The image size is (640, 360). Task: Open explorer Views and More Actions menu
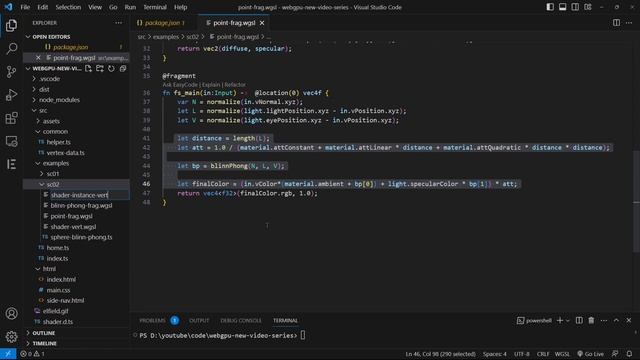[x=118, y=23]
